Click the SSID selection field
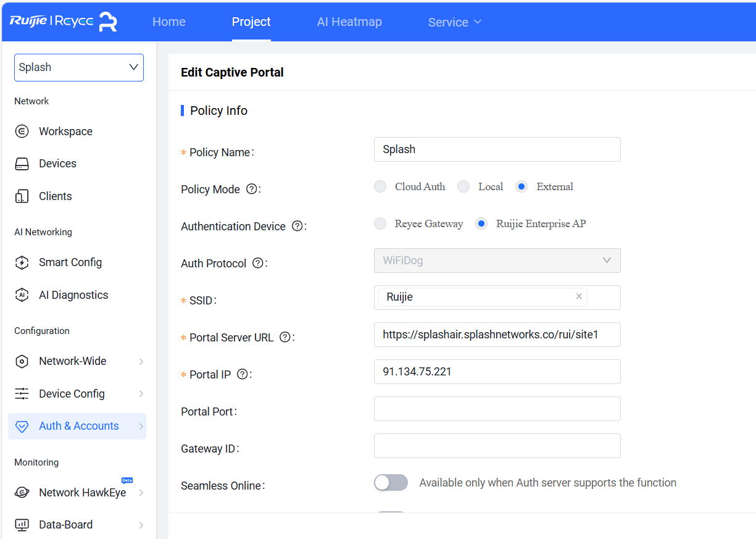Screen dimensions: 756x539 click(497, 298)
